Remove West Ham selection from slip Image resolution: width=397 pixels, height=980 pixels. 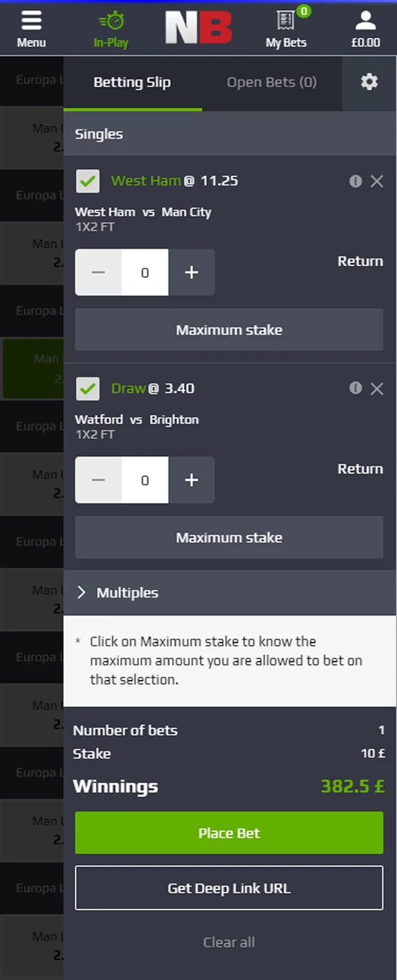pos(377,181)
